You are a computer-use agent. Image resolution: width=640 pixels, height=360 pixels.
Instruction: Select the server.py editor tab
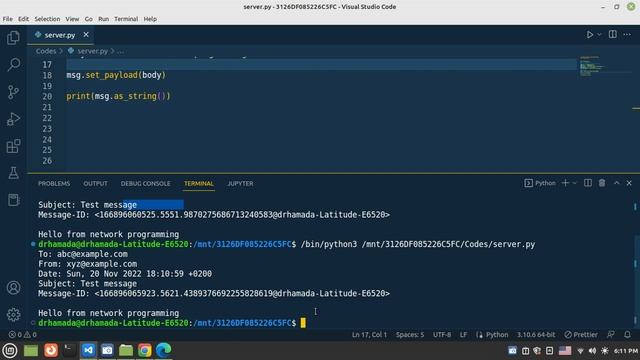[x=61, y=35]
